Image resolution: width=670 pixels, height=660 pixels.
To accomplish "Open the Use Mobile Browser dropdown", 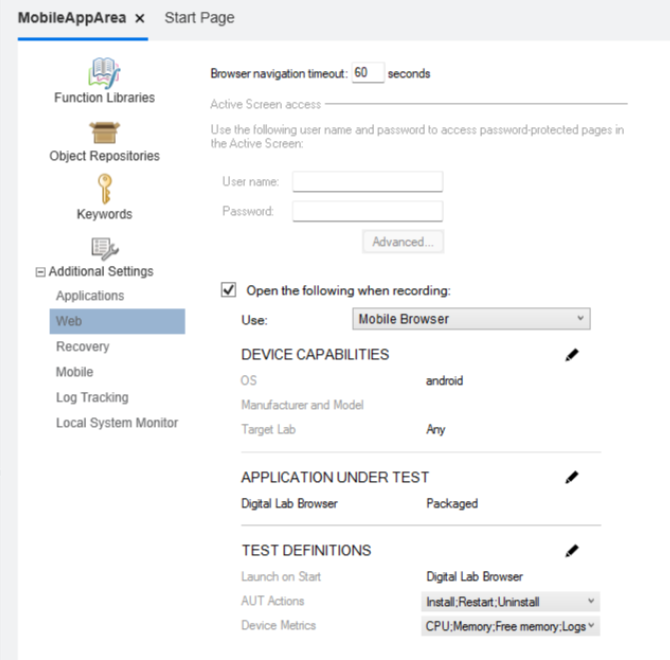I will click(471, 319).
